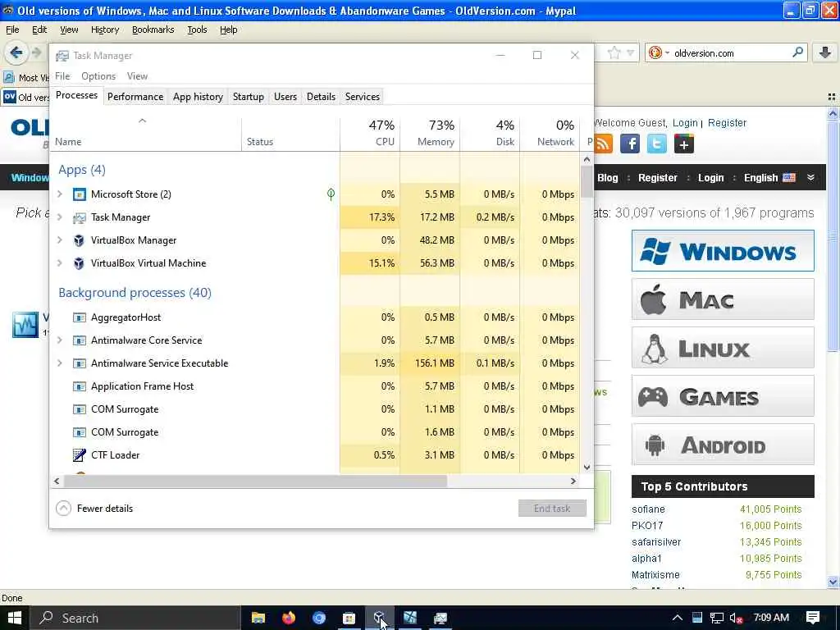Click the Facebook icon on OldVersion page

(630, 144)
